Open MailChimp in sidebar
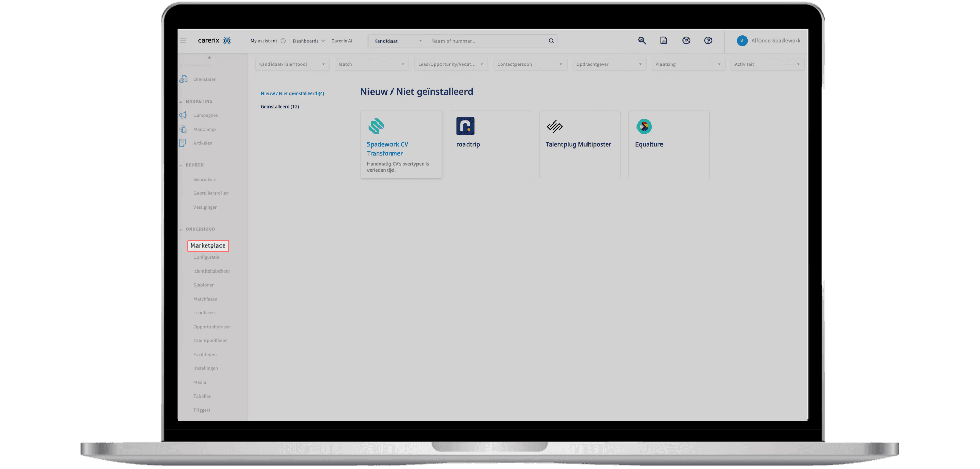 pos(205,130)
